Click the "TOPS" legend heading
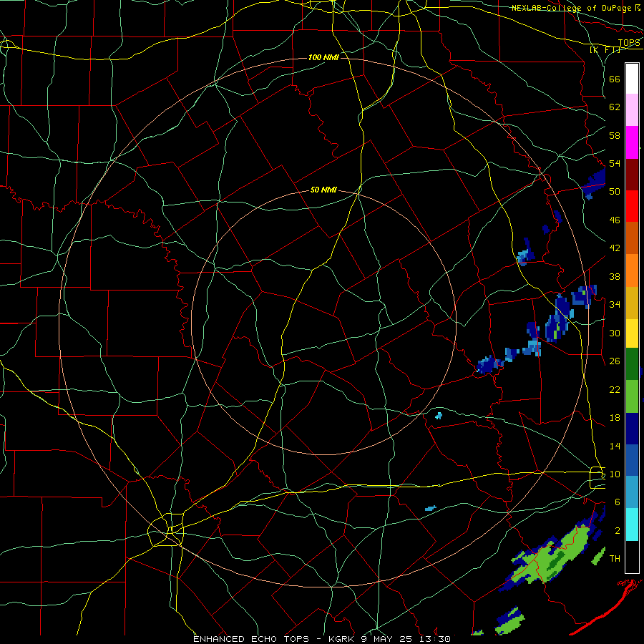 pyautogui.click(x=629, y=43)
